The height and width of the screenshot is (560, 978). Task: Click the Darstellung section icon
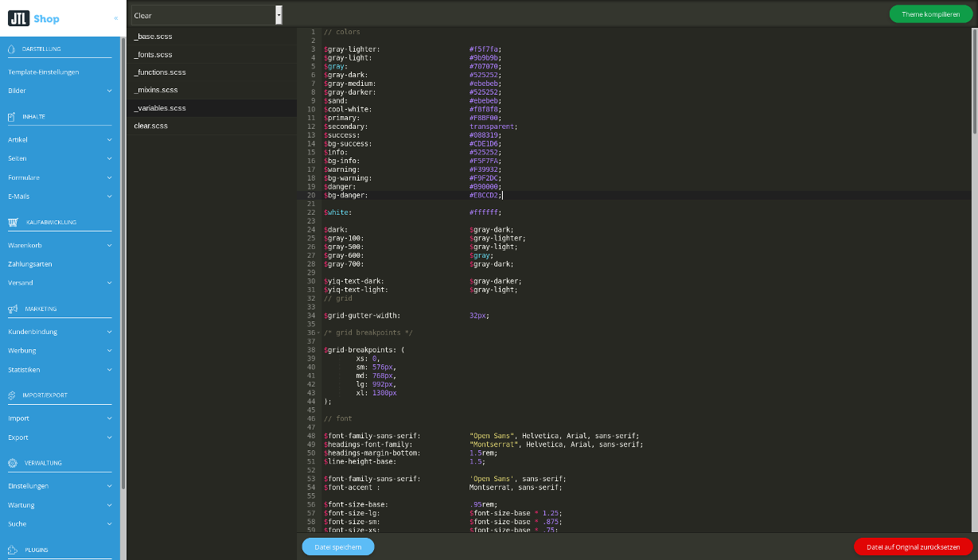pyautogui.click(x=12, y=49)
